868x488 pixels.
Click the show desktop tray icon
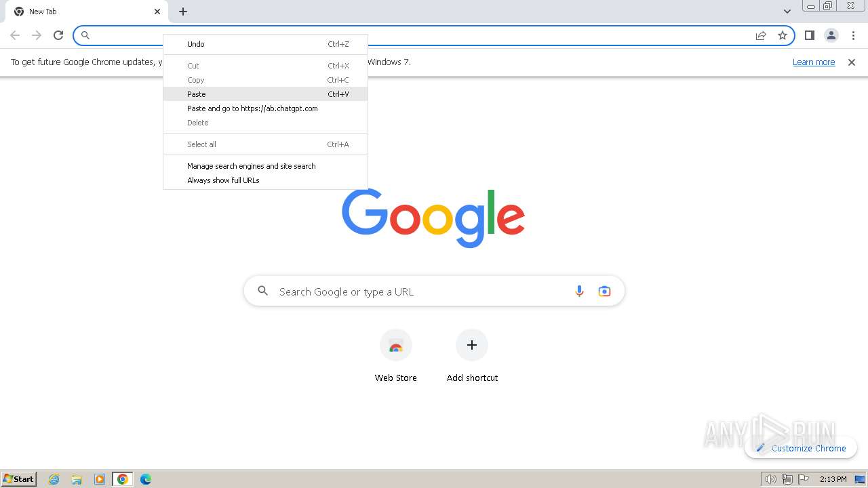click(x=860, y=479)
